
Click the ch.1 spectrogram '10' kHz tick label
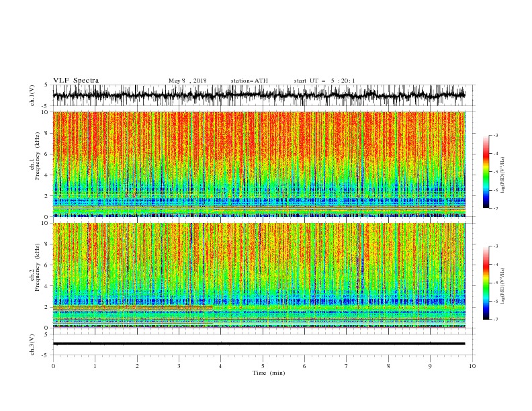pos(45,112)
